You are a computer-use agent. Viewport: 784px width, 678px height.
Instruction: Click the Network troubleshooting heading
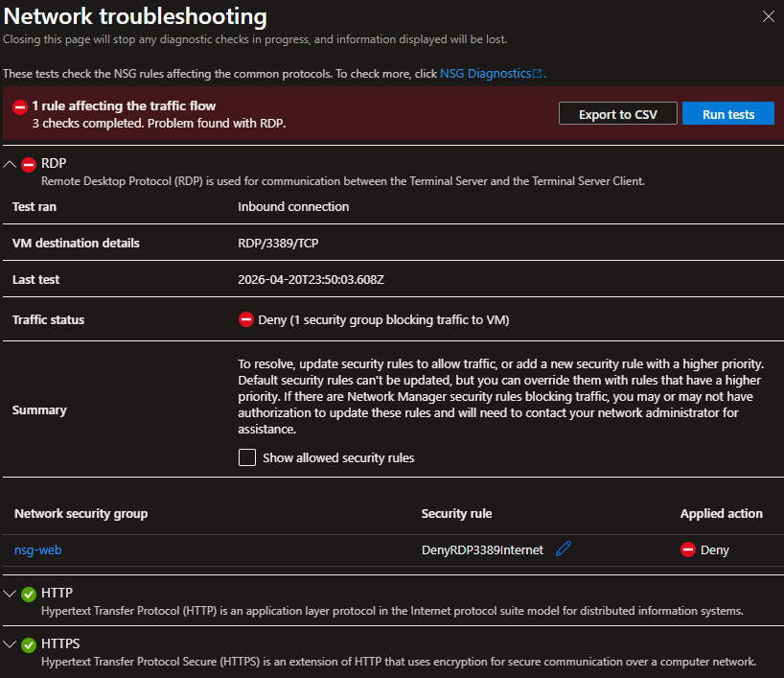135,16
